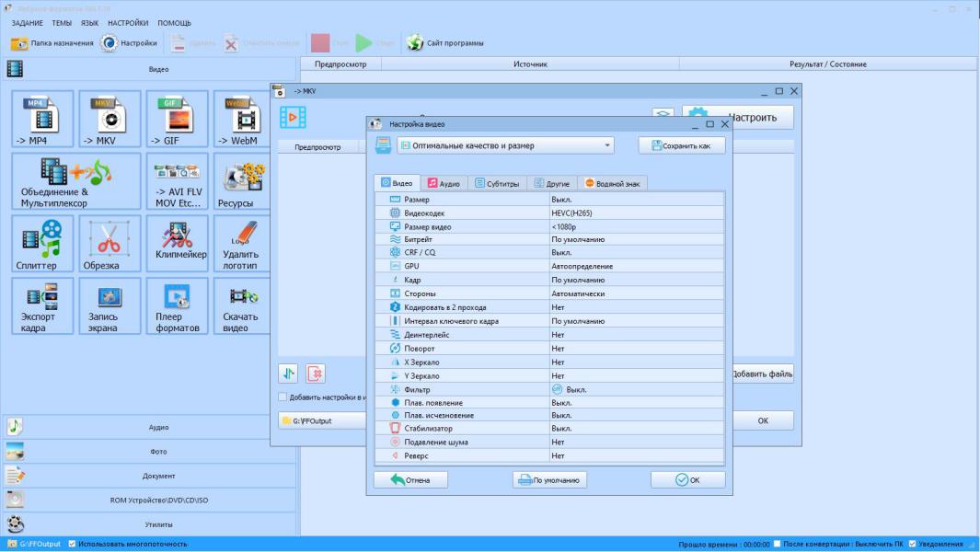980x552 pixels.
Task: Visit Сайт программы from the toolbar
Action: coord(445,43)
